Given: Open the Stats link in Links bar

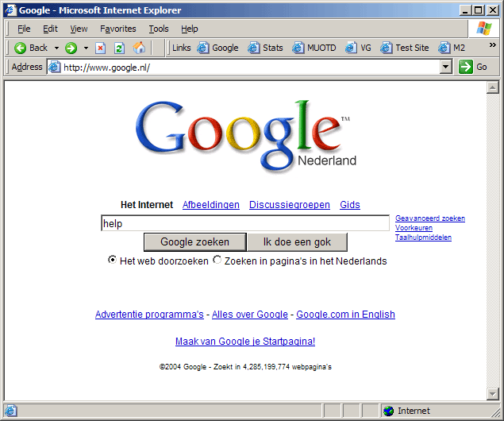Looking at the screenshot, I should pos(265,48).
